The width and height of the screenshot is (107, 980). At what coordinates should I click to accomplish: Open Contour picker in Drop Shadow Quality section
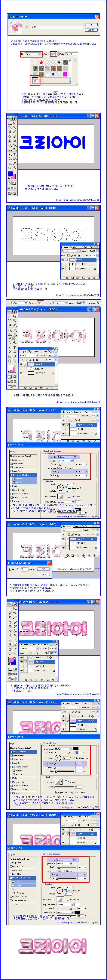tap(59, 782)
